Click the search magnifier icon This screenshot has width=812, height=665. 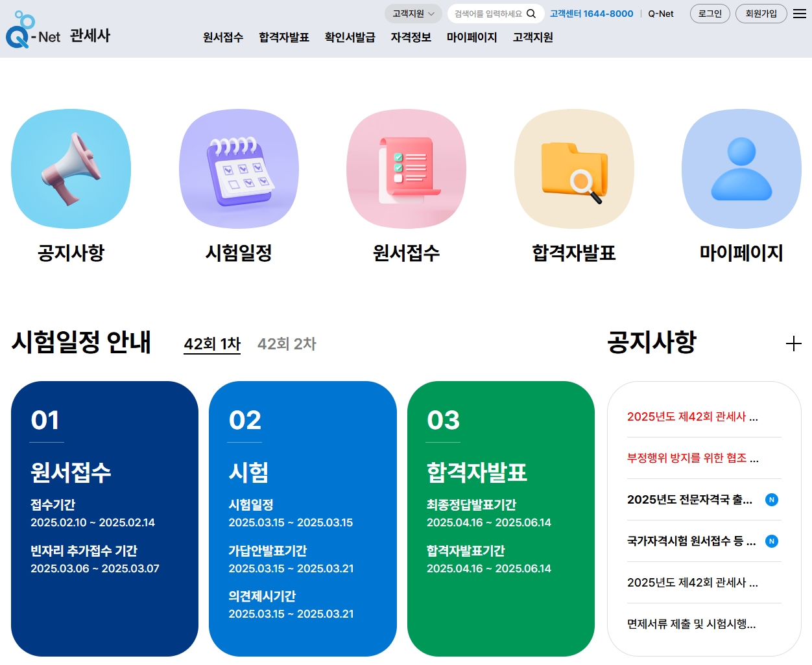click(x=532, y=13)
